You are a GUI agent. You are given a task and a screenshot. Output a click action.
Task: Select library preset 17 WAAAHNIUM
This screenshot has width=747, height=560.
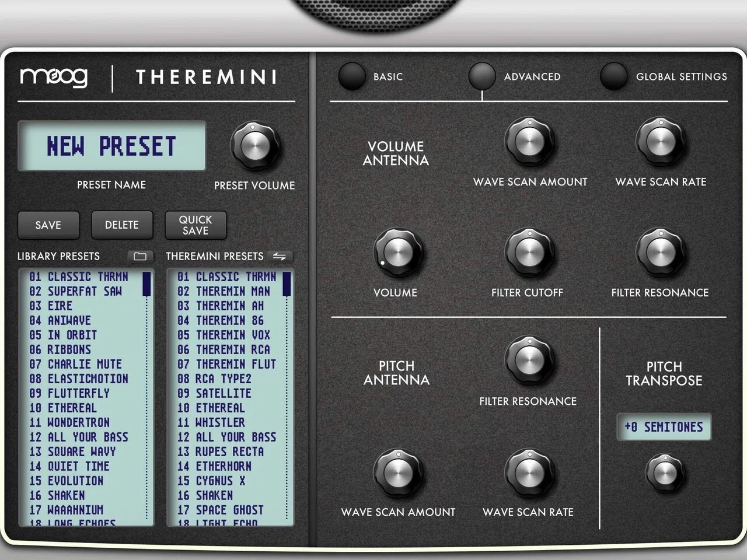(x=67, y=510)
